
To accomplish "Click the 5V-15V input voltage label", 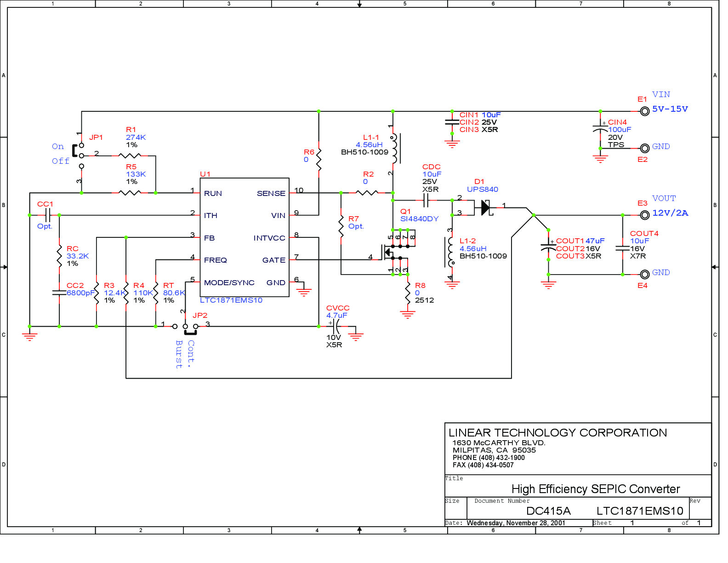I will pos(670,109).
